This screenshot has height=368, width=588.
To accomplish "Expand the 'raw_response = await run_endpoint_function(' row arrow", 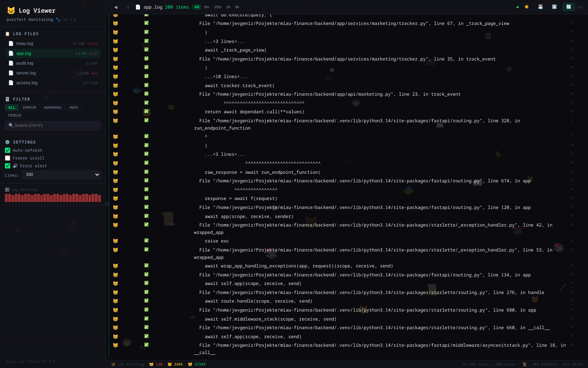I will point(572,172).
